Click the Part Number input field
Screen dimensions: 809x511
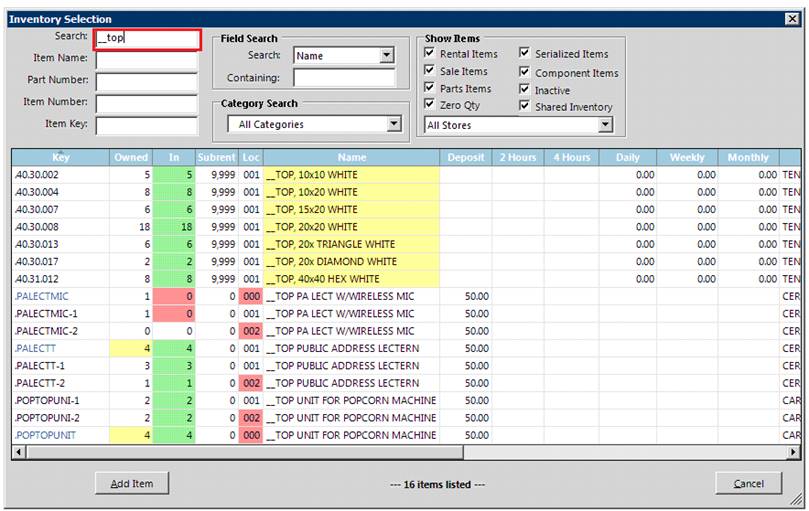(147, 81)
